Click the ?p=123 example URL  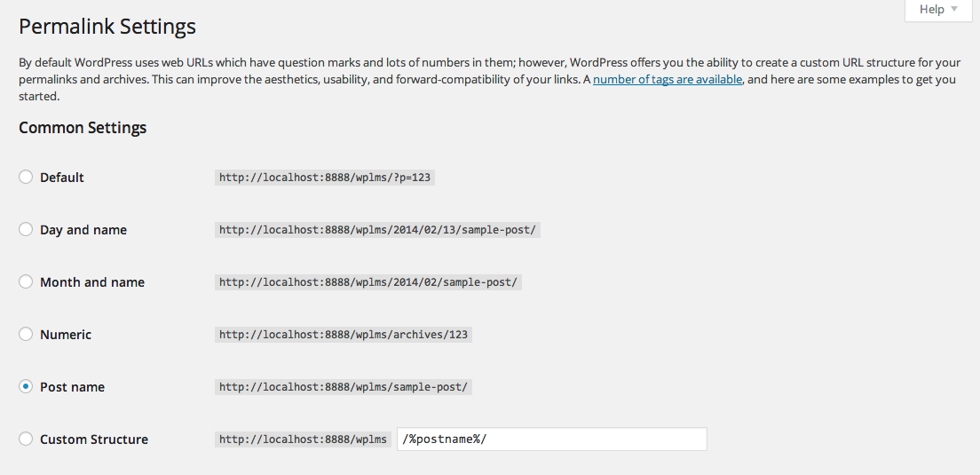tap(325, 178)
